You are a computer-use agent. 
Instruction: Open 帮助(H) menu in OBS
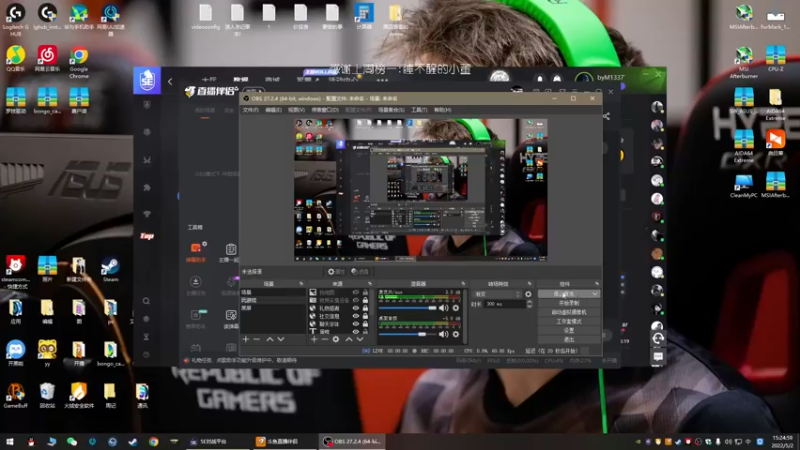coord(442,110)
